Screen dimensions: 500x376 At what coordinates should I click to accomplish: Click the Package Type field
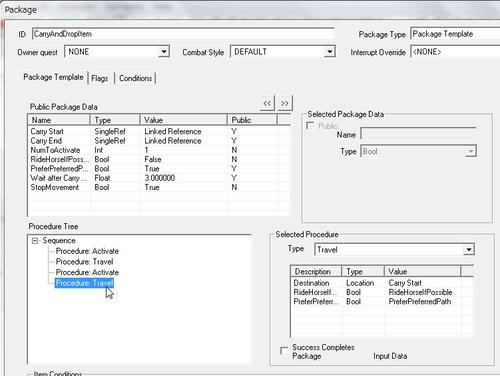[455, 34]
